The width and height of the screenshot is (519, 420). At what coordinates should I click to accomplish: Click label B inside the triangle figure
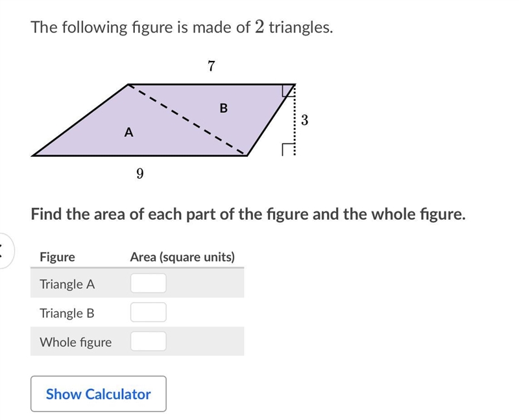(223, 108)
